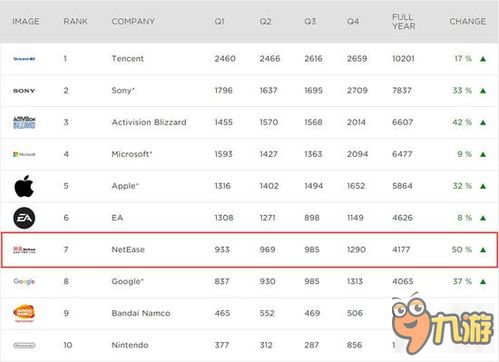The image size is (499, 362).
Task: Click the Nintendo company name
Action: point(130,345)
